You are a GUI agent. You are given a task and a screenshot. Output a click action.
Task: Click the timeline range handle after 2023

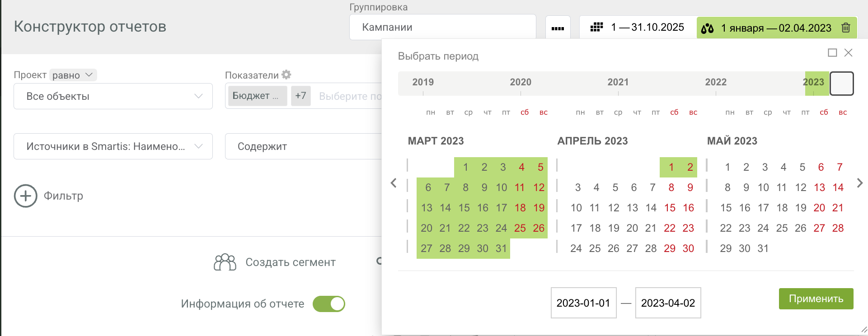click(x=842, y=83)
